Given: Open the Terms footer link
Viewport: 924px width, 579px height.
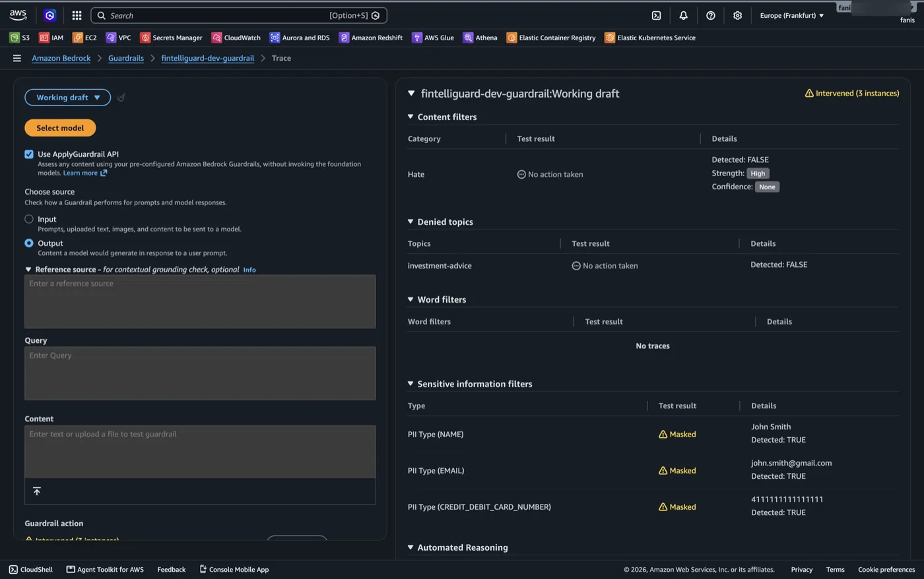Looking at the screenshot, I should pyautogui.click(x=836, y=569).
